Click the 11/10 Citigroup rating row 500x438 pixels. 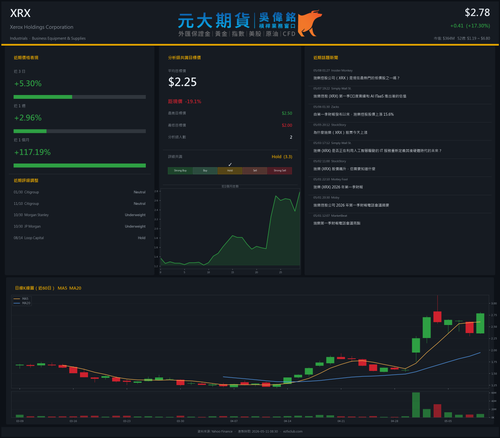pos(79,203)
